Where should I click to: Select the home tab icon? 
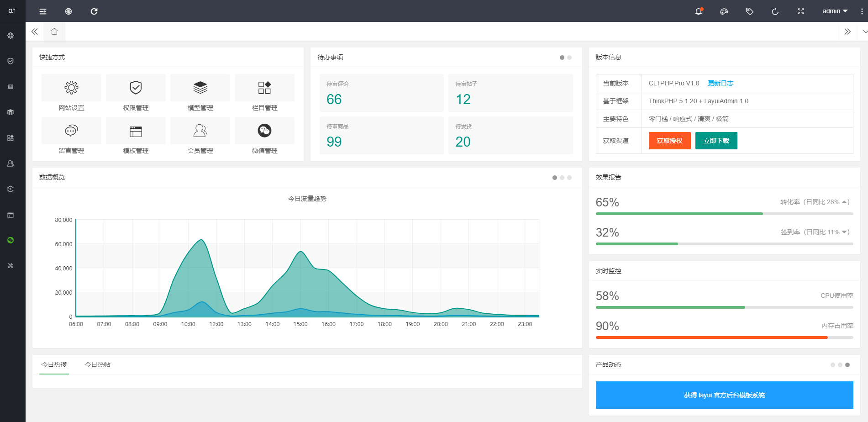[x=54, y=32]
